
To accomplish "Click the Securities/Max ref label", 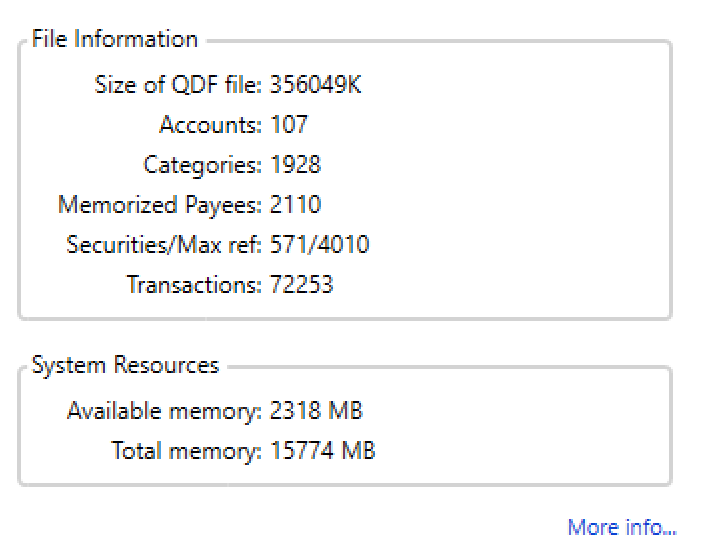I will 164,245.
